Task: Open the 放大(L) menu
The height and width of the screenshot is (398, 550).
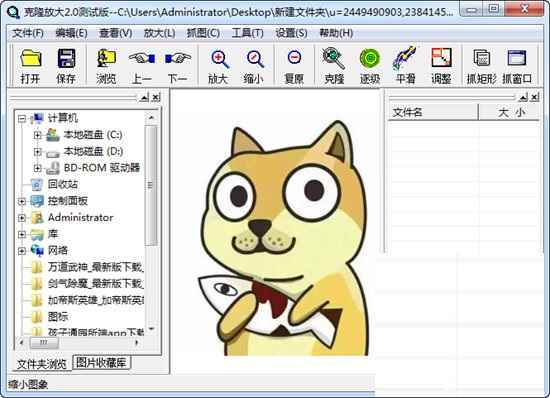Action: (159, 33)
